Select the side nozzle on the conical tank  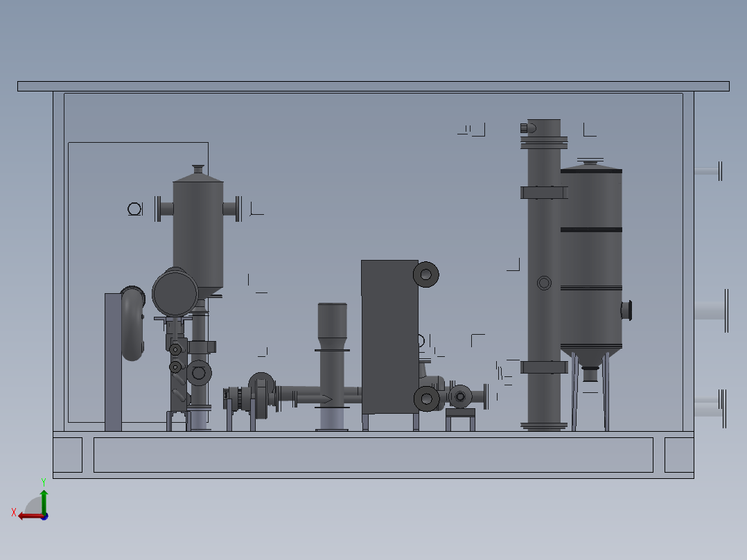(x=626, y=310)
